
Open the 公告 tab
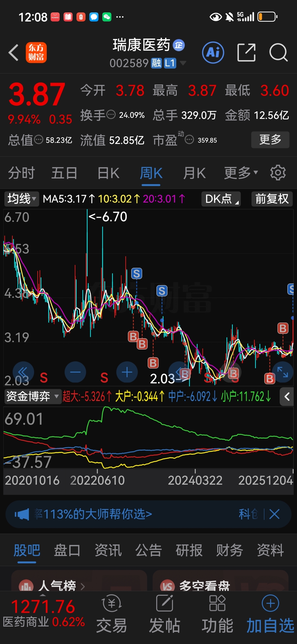point(148,550)
